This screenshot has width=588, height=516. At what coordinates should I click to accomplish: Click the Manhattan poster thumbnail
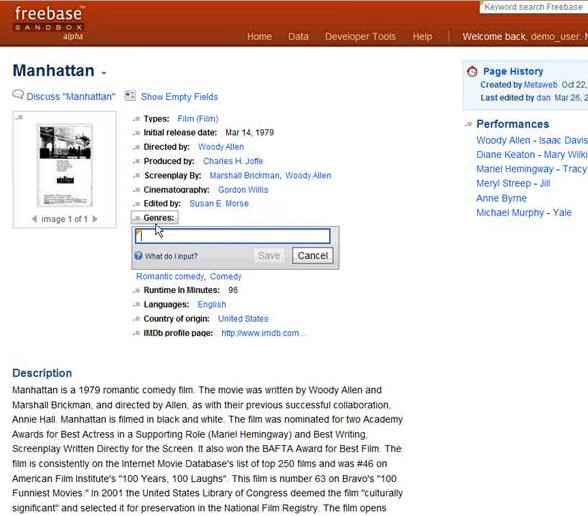click(x=65, y=165)
